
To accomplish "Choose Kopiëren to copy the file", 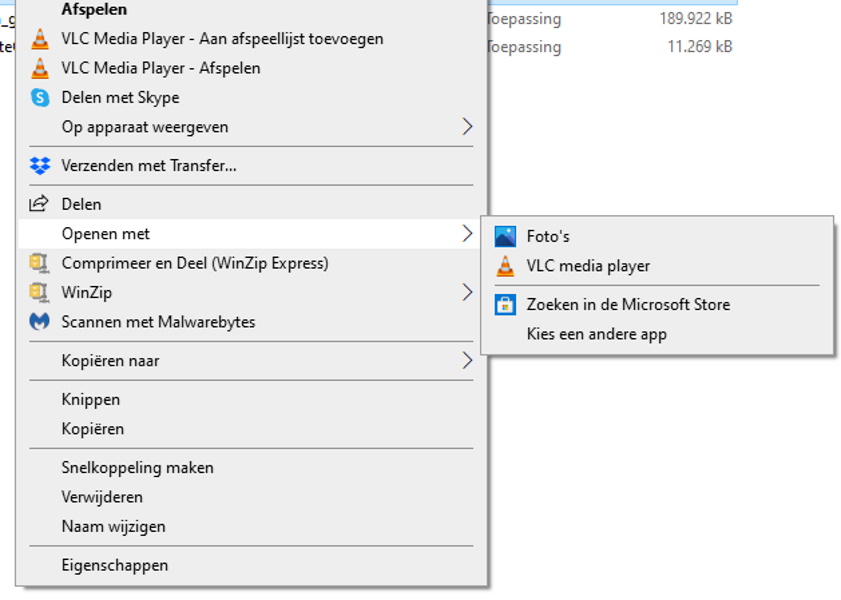I will (x=252, y=429).
